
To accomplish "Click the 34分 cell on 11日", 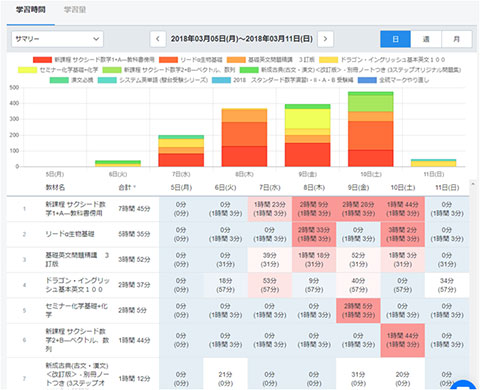I will point(447,285).
